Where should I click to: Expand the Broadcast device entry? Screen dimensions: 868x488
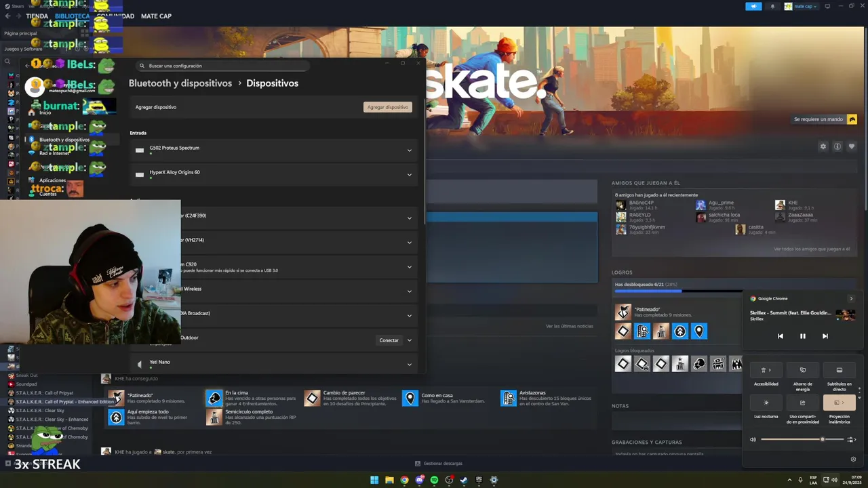410,316
